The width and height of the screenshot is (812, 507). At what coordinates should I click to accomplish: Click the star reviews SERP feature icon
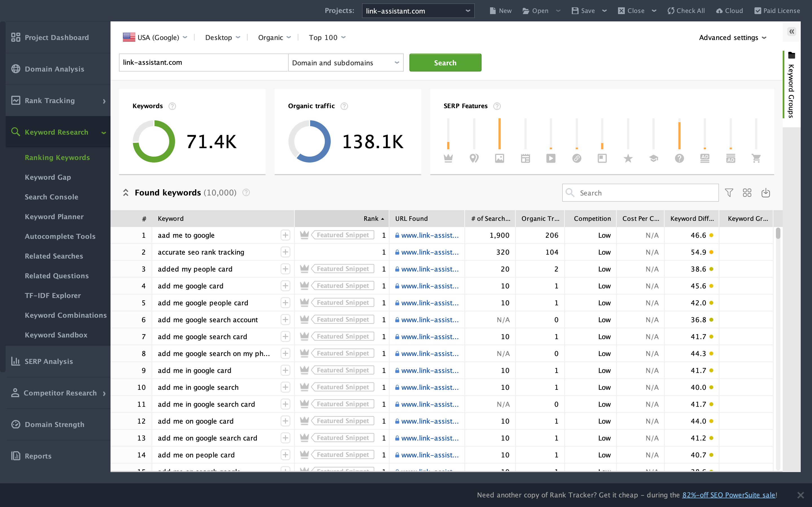[x=628, y=158]
